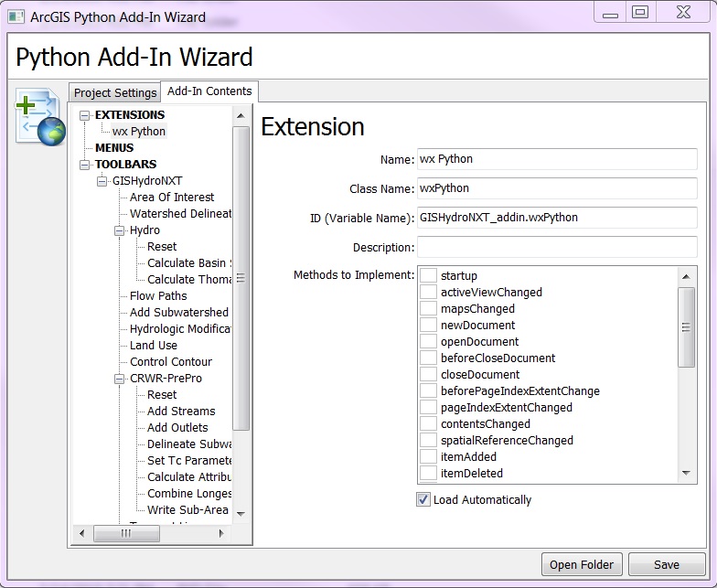Viewport: 717px width, 588px height.
Task: Collapse the TOOLBARS tree node
Action: pos(84,165)
